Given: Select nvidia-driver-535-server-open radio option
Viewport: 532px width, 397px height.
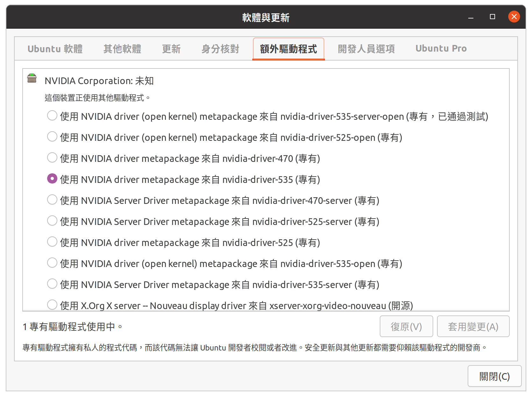Looking at the screenshot, I should click(x=52, y=116).
